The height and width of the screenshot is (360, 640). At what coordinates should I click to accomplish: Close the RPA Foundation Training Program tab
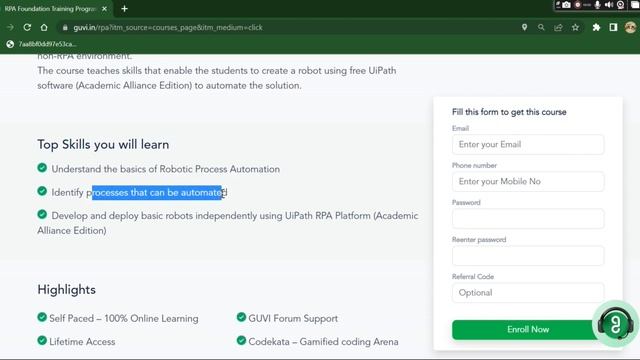click(x=104, y=9)
